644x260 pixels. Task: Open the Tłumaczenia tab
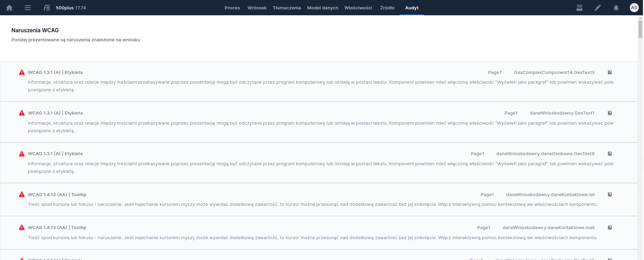[x=287, y=8]
